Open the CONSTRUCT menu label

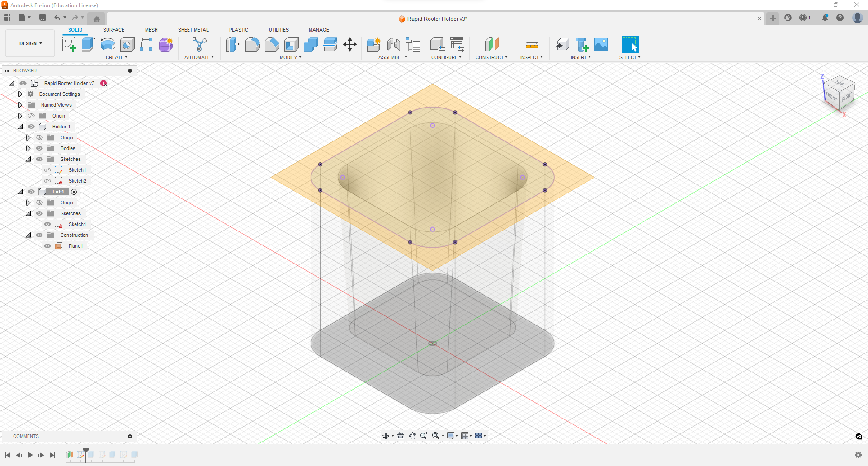click(491, 57)
